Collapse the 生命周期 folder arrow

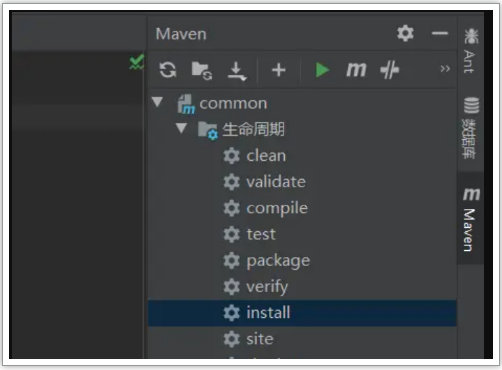(x=181, y=128)
